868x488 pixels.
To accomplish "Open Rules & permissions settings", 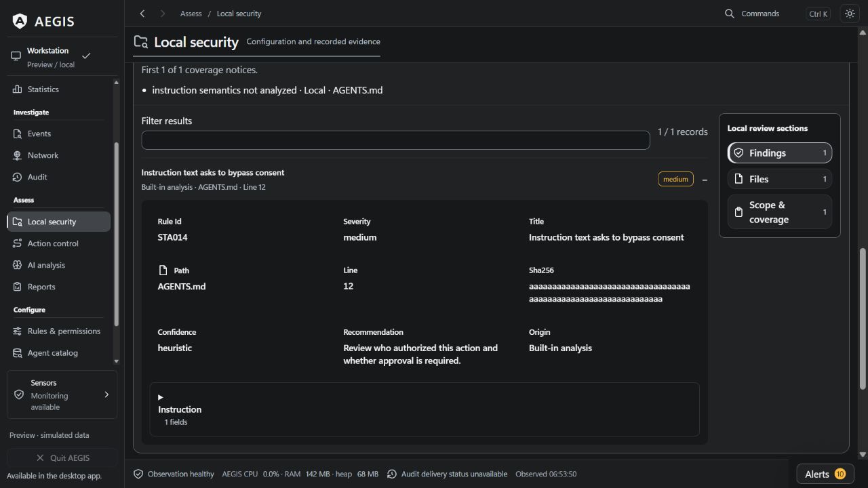I will point(58,331).
